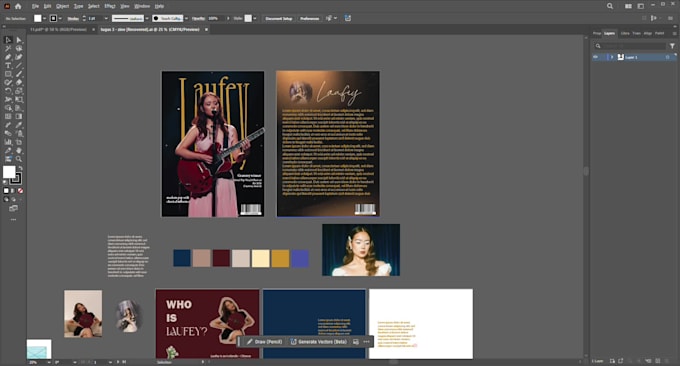
Task: Click Generate Vectors (Beta) button
Action: [x=318, y=342]
